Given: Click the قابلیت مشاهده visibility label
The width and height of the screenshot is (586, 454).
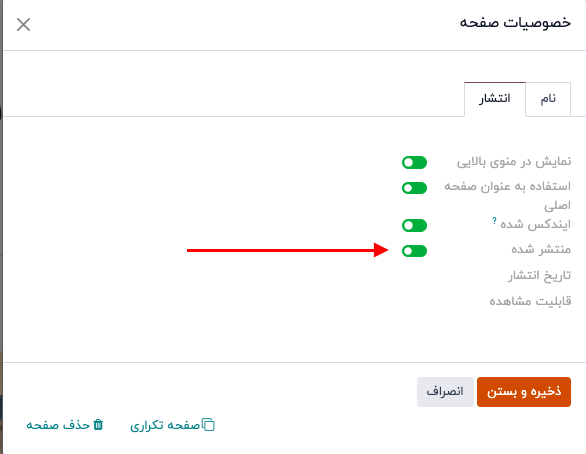Looking at the screenshot, I should click(530, 301).
